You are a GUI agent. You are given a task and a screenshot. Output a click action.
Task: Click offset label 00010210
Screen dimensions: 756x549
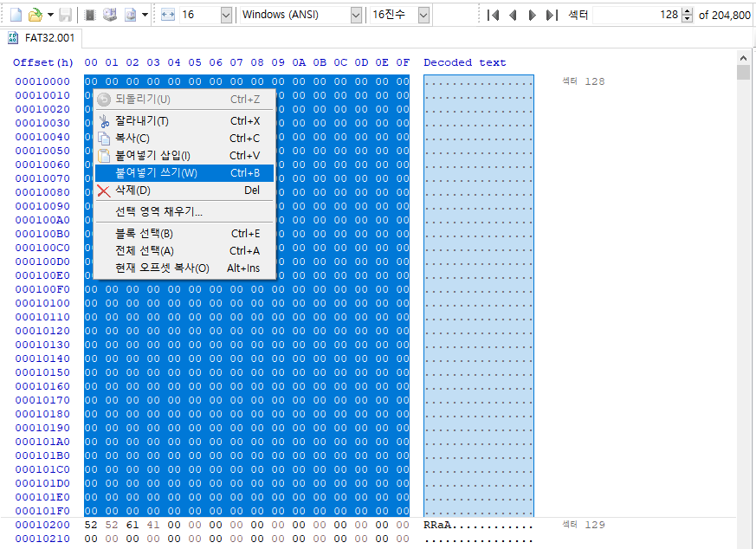tap(42, 539)
